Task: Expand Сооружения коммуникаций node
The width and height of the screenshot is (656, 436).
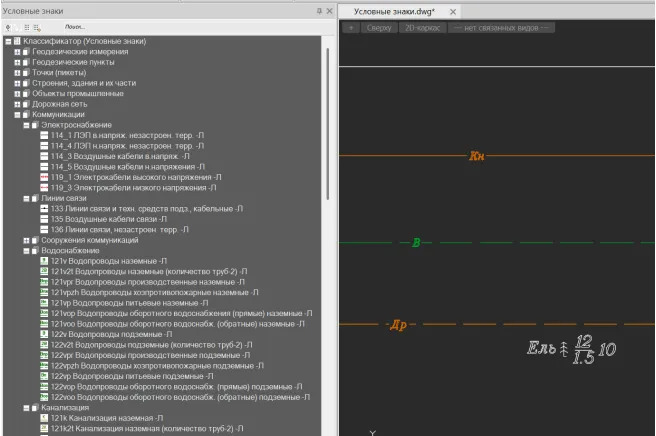Action: coord(26,240)
